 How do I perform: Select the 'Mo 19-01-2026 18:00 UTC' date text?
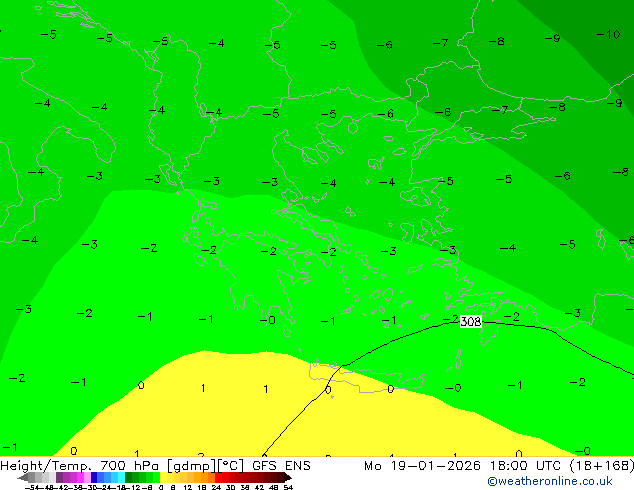click(x=464, y=465)
